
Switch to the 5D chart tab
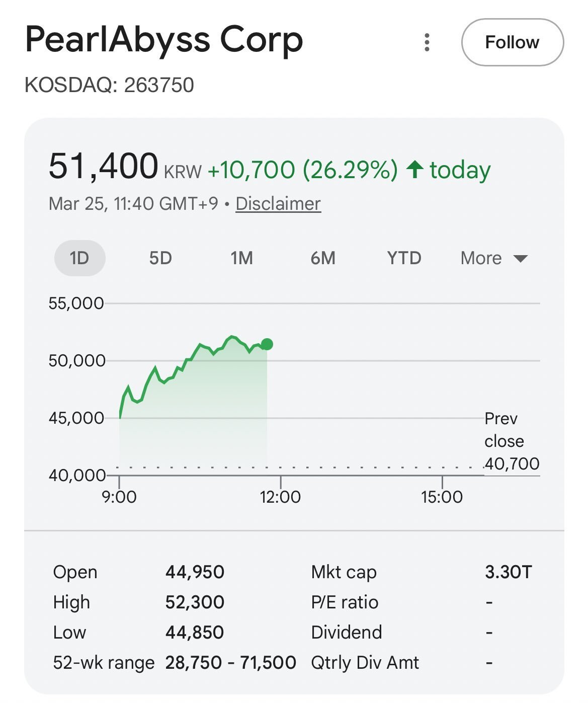pos(160,258)
